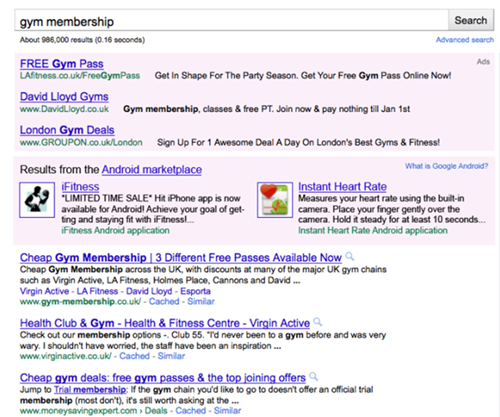Viewport: 500px width, 417px height.
Task: Open the Advanced search link
Action: pyautogui.click(x=465, y=40)
